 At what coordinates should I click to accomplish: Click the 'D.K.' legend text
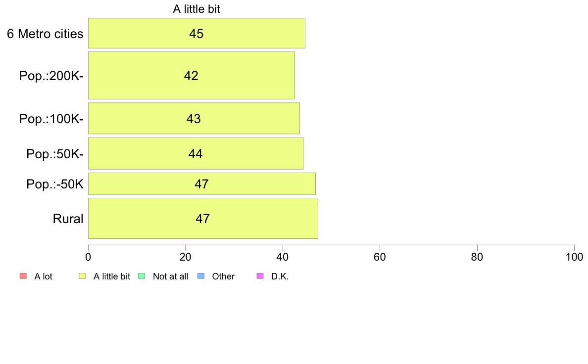(280, 276)
